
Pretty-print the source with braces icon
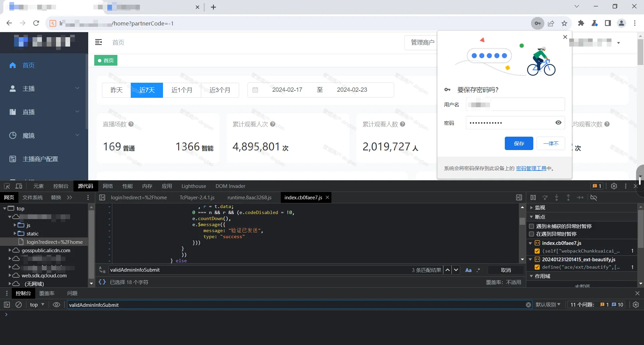[102, 282]
